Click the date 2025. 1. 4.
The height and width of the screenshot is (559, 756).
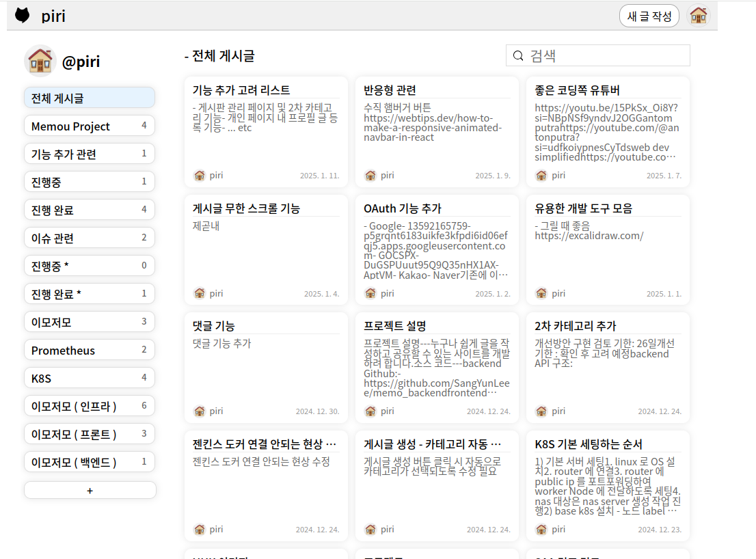321,294
